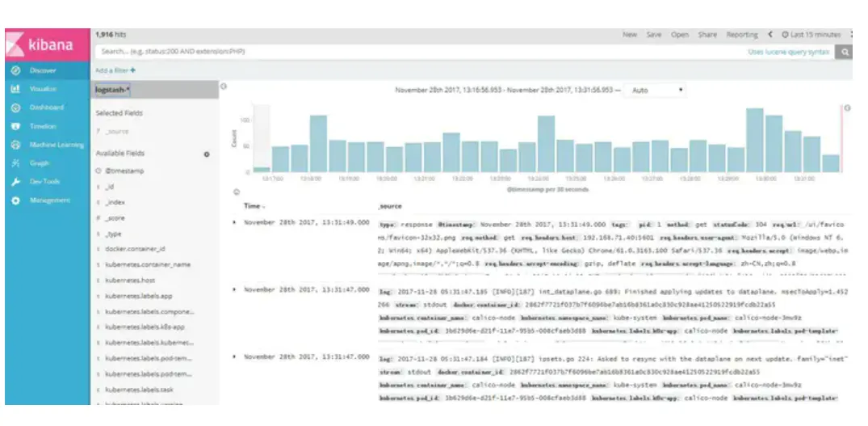The height and width of the screenshot is (426, 868).
Task: Open the Uses lucene query syntax link
Action: (x=789, y=52)
